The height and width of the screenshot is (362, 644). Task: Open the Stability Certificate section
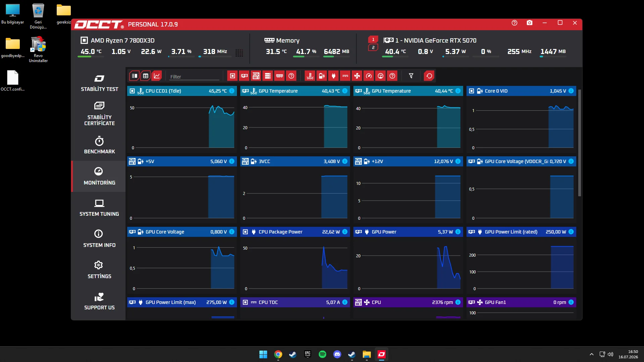click(99, 114)
